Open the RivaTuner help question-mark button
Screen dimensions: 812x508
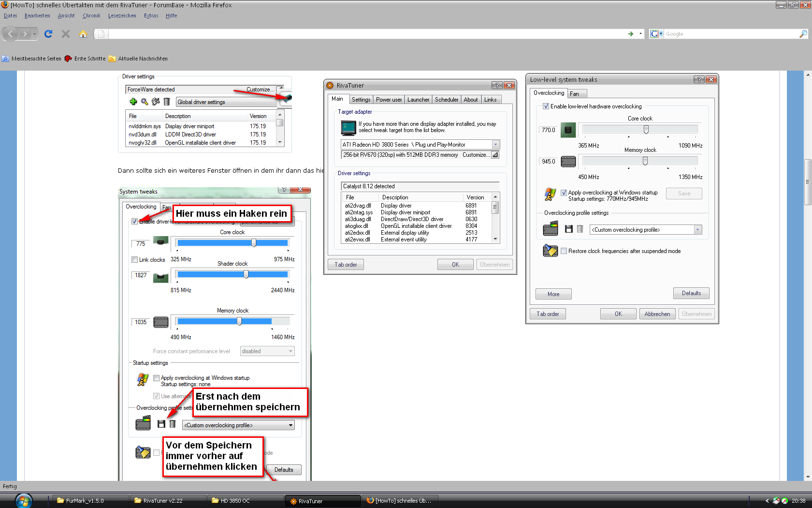tap(497, 85)
